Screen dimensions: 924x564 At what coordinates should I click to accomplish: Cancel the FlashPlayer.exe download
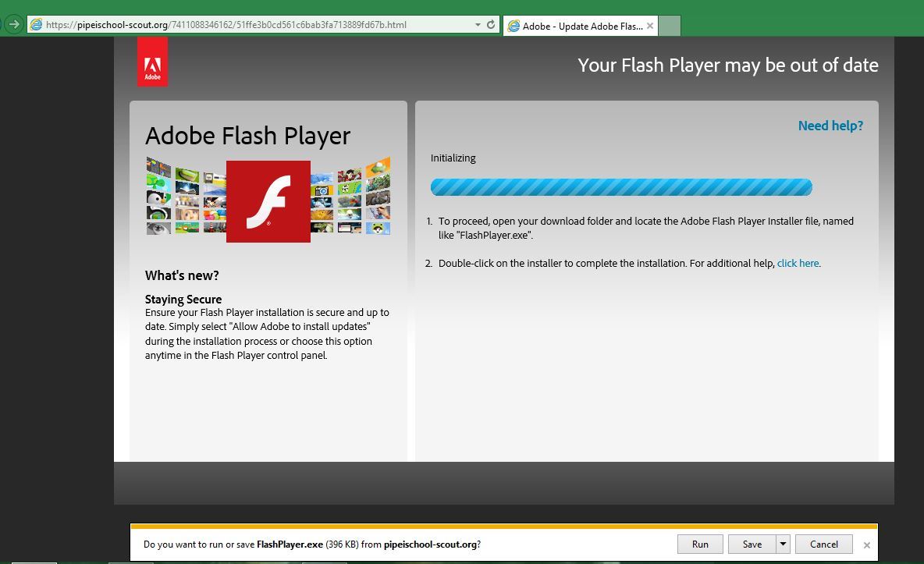823,544
